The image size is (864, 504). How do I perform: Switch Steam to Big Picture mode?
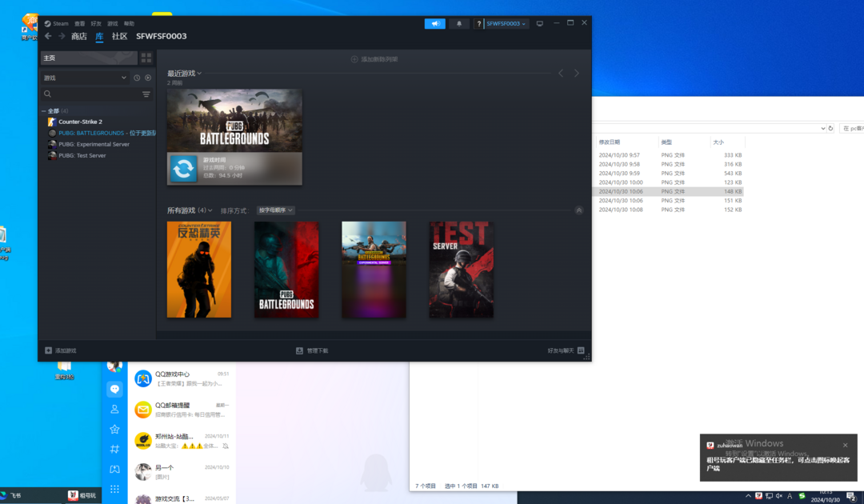540,24
